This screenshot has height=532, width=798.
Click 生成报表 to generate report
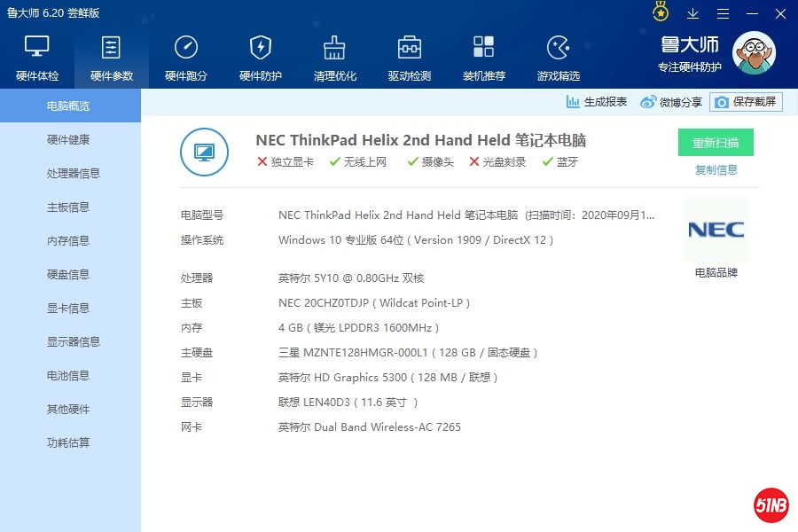(597, 102)
